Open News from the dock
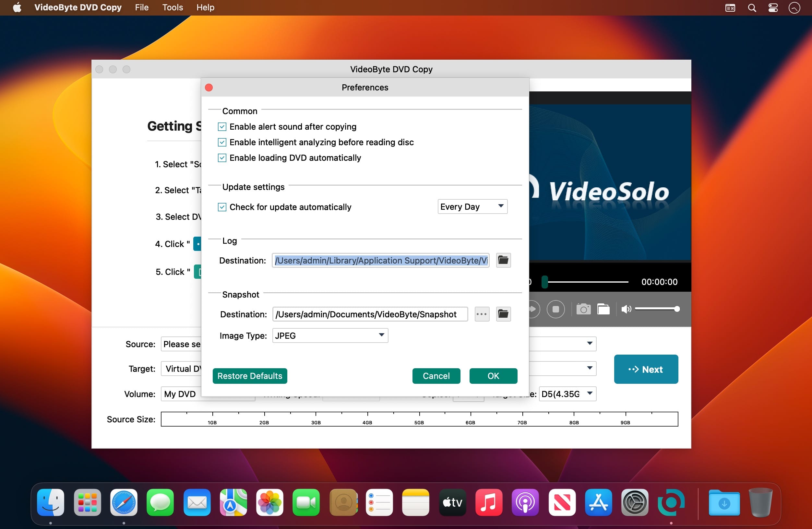Viewport: 812px width, 529px height. (x=562, y=502)
